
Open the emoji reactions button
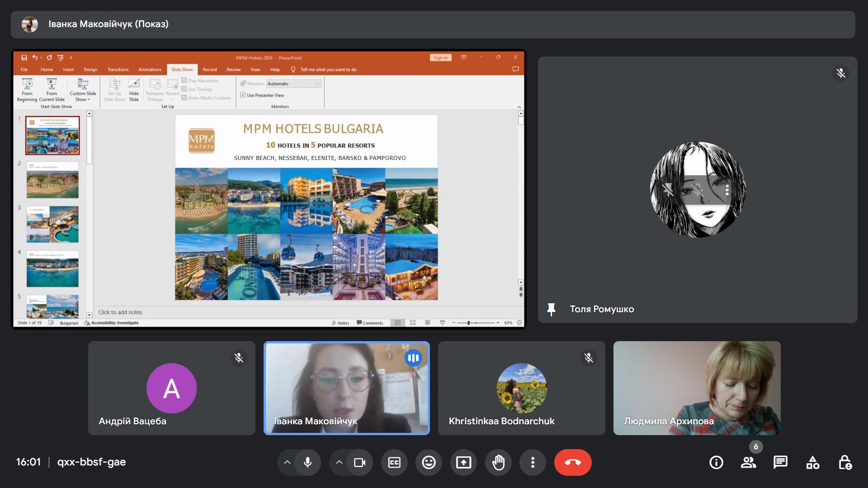[x=429, y=462]
